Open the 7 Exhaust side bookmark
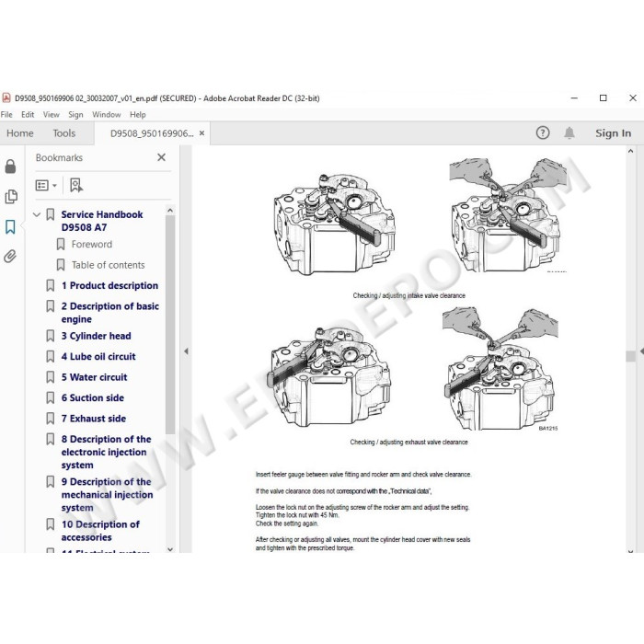Image resolution: width=644 pixels, height=644 pixels. tap(94, 419)
